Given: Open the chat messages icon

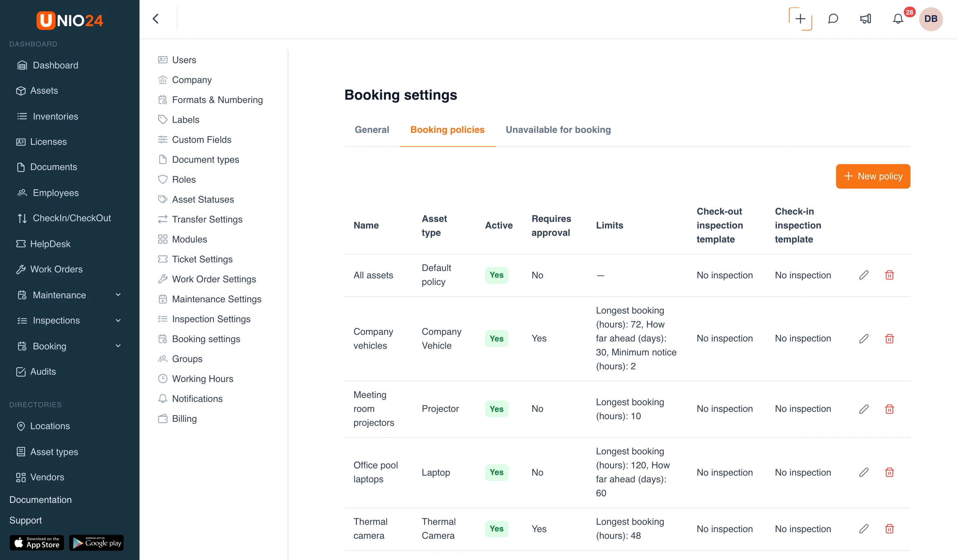Looking at the screenshot, I should (833, 19).
